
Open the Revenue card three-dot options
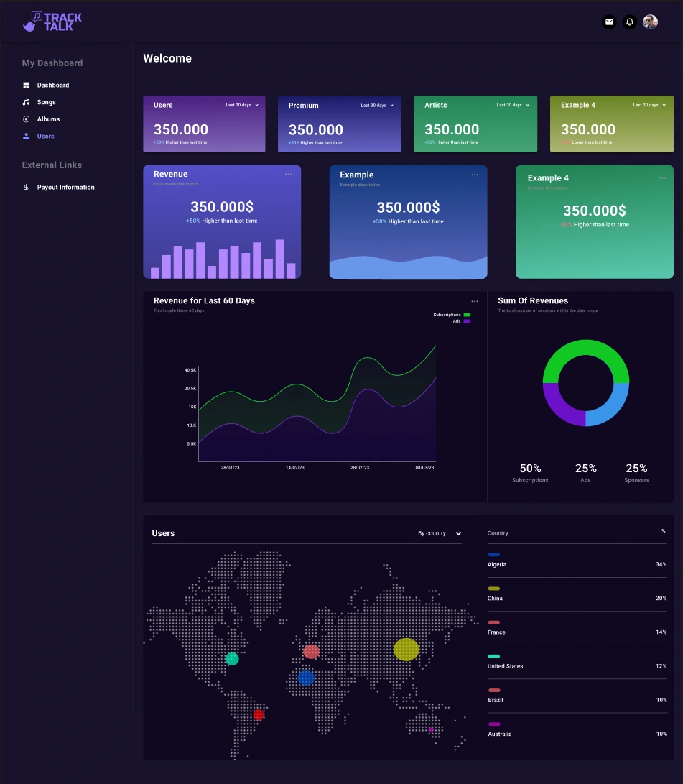coord(289,173)
